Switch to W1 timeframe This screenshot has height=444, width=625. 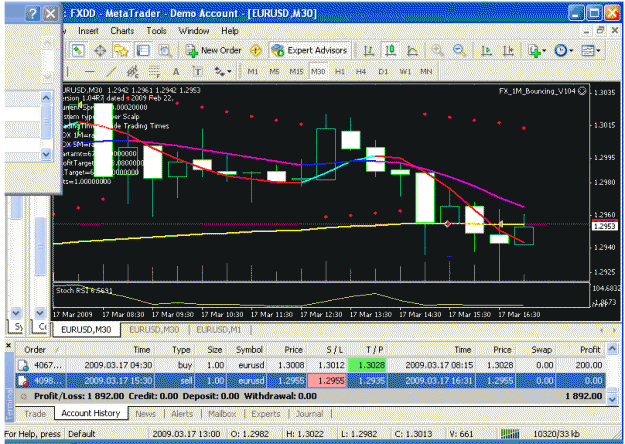tap(405, 72)
